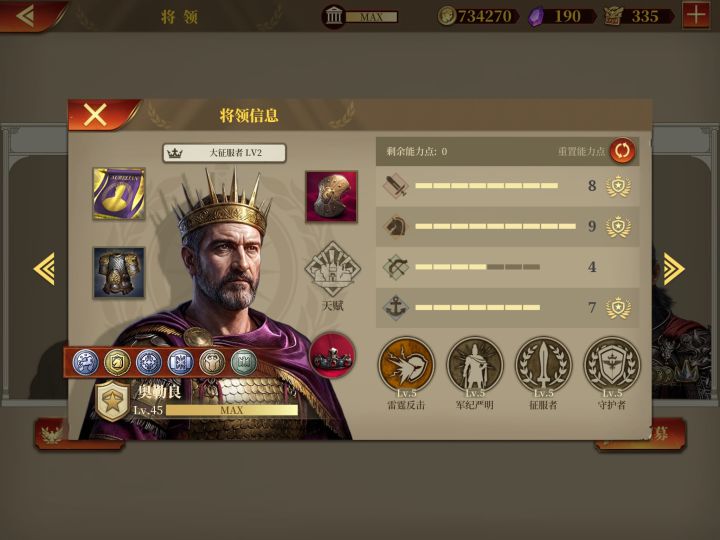Screen dimensions: 720x540
Task: Select the purple banner equipment slot
Action: pos(119,194)
